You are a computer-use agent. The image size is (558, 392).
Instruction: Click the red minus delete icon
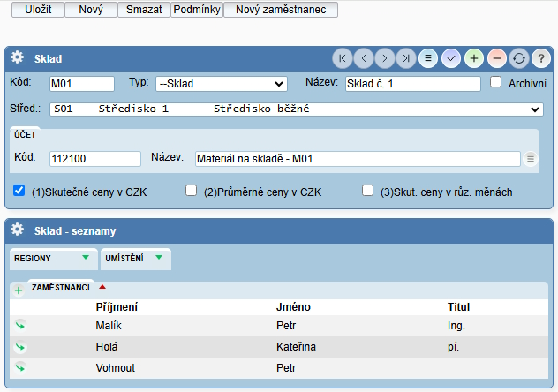[496, 57]
